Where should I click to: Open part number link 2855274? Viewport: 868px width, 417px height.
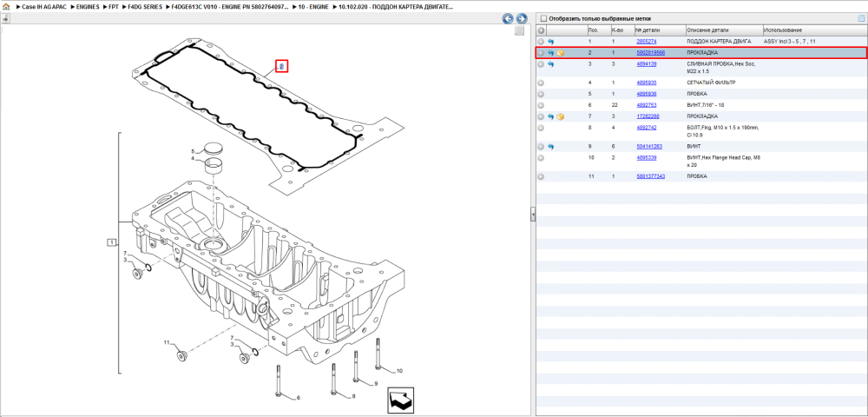647,42
